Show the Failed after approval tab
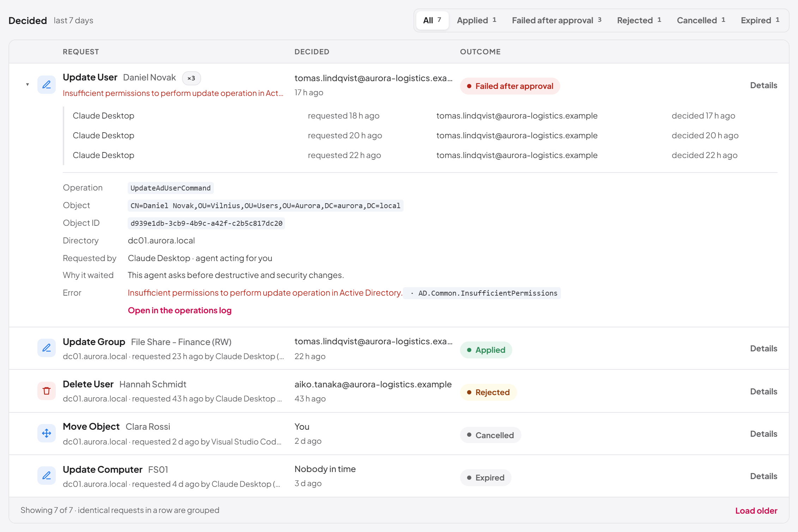This screenshot has height=532, width=798. point(557,20)
